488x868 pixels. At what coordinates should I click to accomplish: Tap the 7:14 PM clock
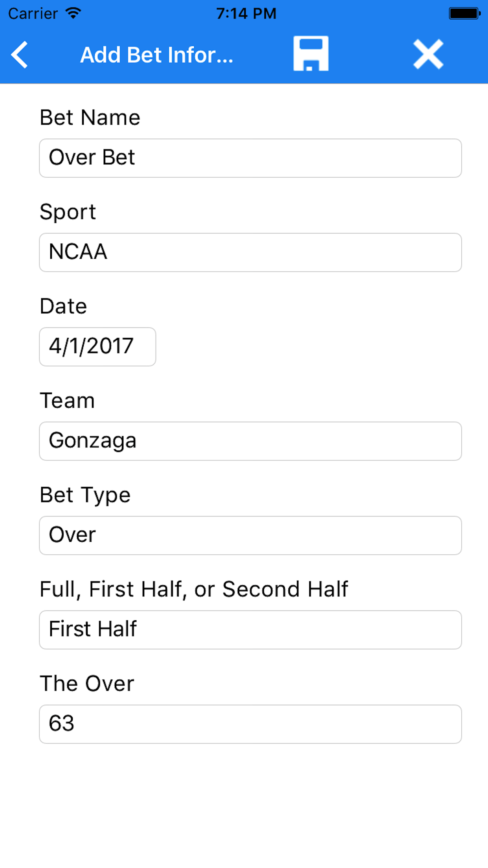click(x=246, y=13)
